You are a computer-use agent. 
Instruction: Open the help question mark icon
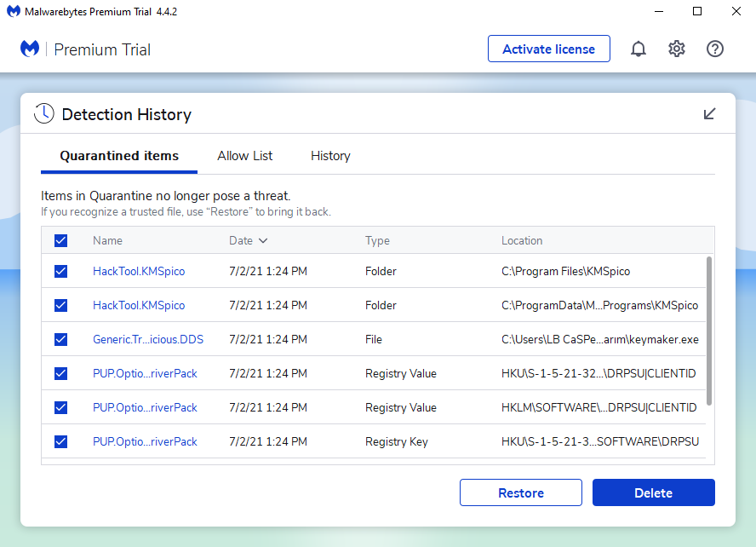pyautogui.click(x=715, y=49)
